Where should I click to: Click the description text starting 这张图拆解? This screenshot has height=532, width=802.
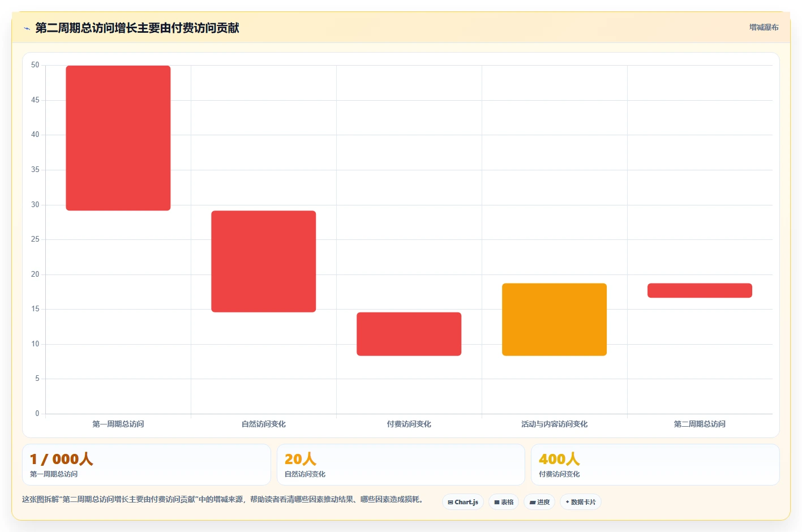tap(222, 499)
